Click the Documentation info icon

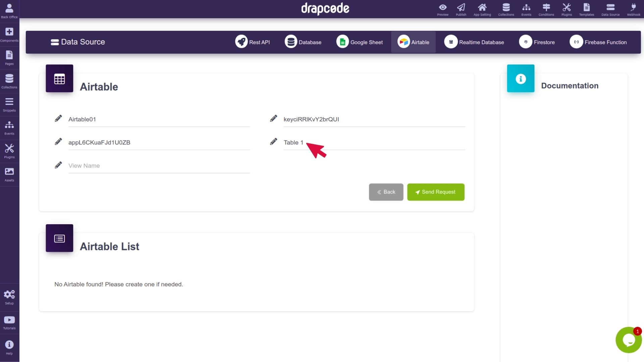click(521, 78)
